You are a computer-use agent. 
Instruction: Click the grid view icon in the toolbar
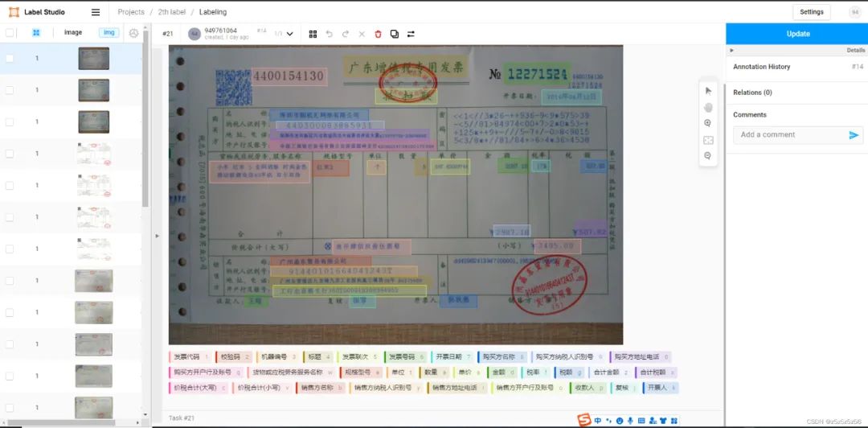pyautogui.click(x=313, y=34)
